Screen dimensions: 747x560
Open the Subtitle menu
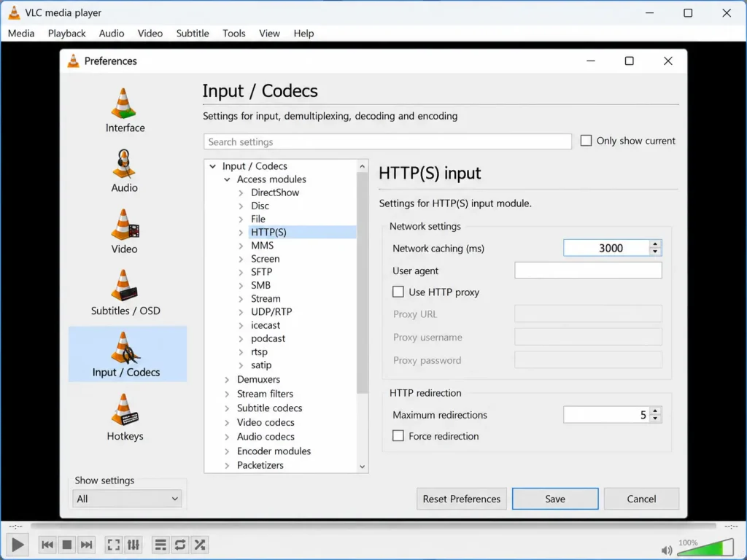(193, 34)
